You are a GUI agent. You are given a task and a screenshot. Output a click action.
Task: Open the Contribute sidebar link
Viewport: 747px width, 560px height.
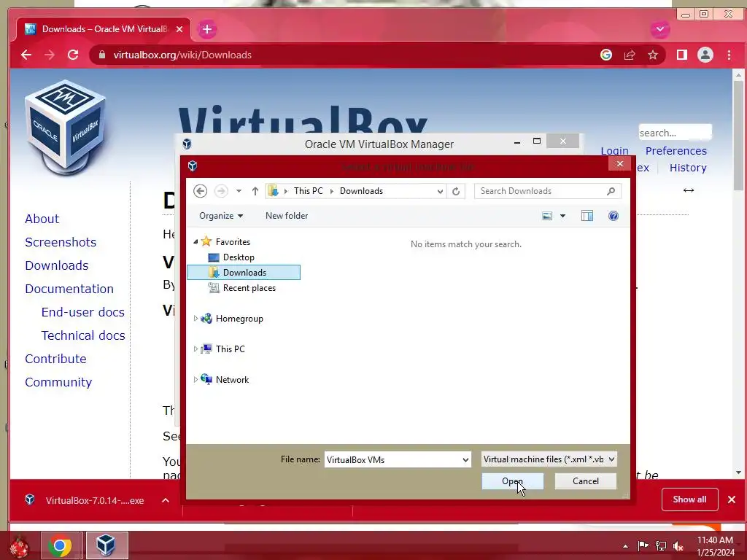point(55,359)
